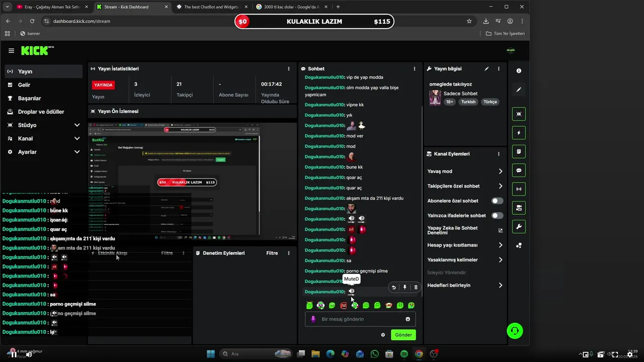Screen dimensions: 644x362
Task: Click the purple microphone icon in chat
Action: [x=313, y=319]
